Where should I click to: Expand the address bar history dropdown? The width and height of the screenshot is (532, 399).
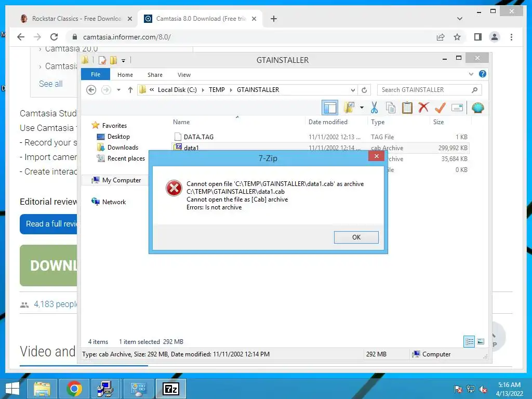[x=353, y=90]
